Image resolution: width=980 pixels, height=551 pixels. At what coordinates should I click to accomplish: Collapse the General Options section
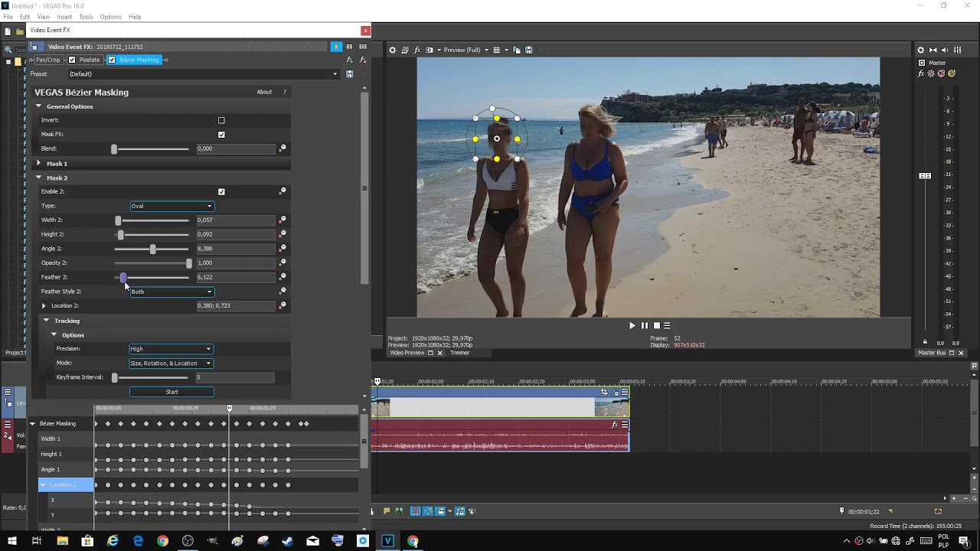pos(38,106)
